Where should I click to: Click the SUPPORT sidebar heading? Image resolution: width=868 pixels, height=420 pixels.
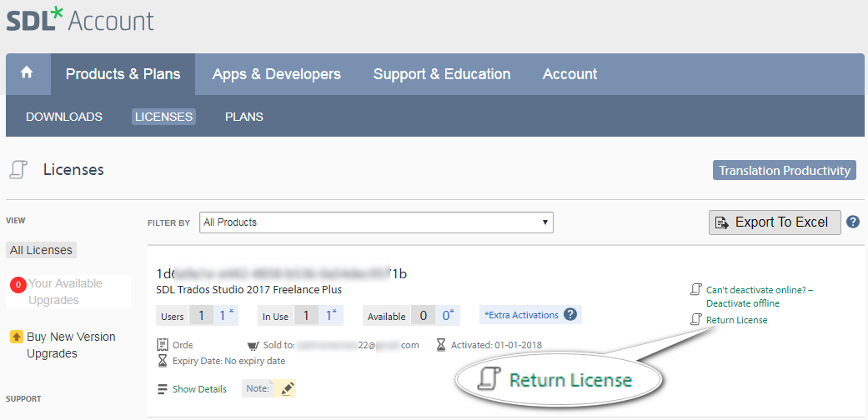(x=23, y=398)
